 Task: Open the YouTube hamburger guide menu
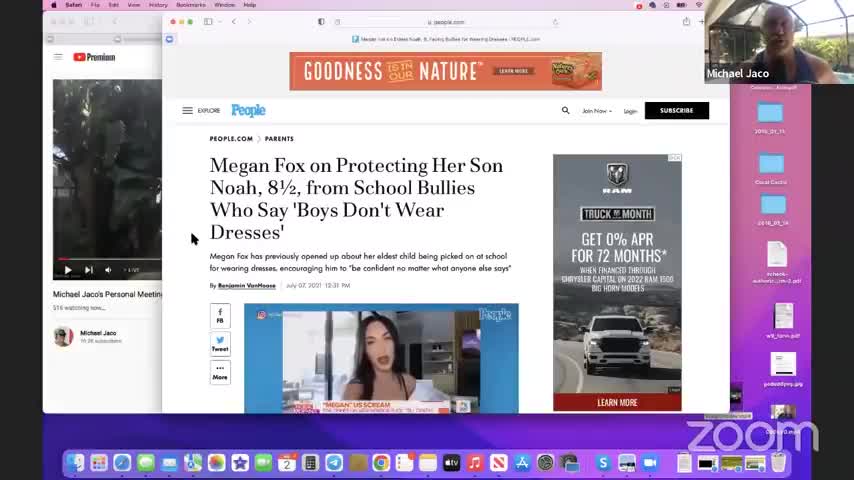pos(58,57)
